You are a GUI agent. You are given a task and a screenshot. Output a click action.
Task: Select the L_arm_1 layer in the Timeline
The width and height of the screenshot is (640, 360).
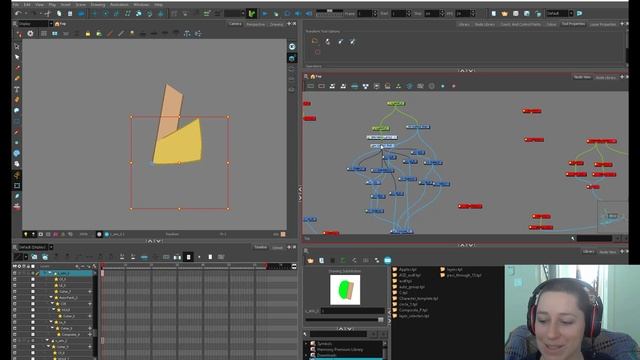(x=63, y=273)
